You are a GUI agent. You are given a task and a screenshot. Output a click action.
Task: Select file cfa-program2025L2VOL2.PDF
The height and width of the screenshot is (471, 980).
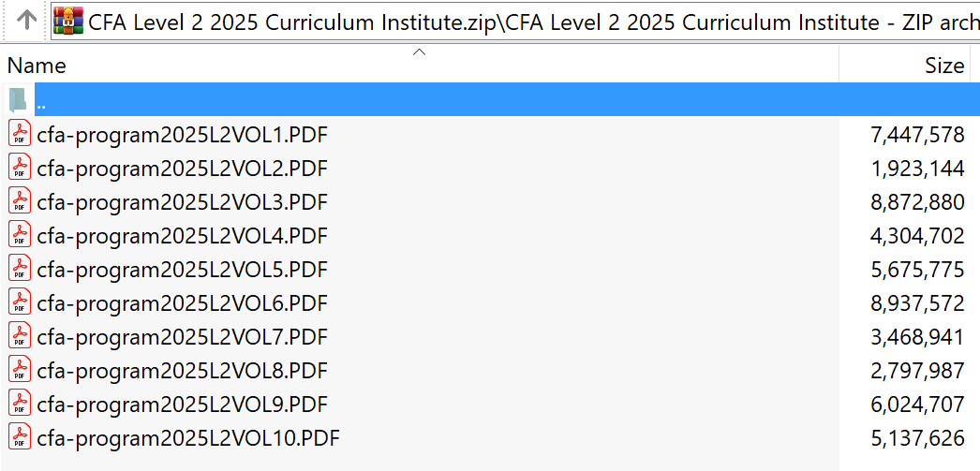tap(182, 168)
